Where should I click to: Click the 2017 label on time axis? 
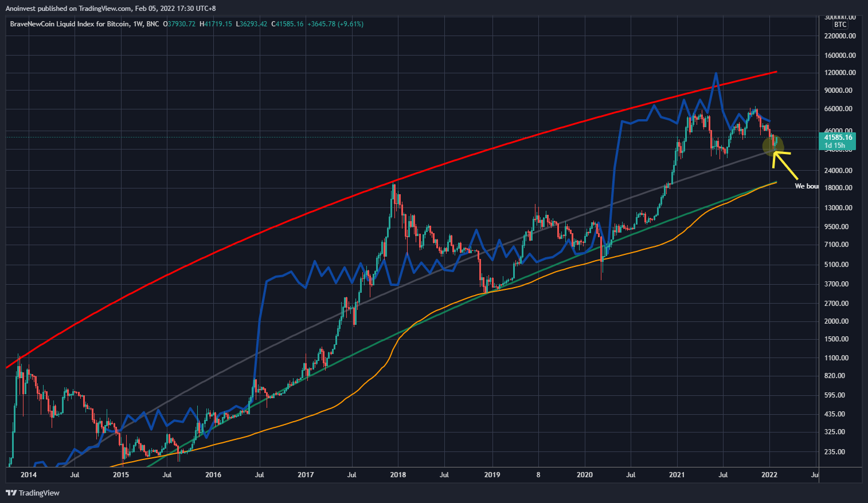[306, 475]
